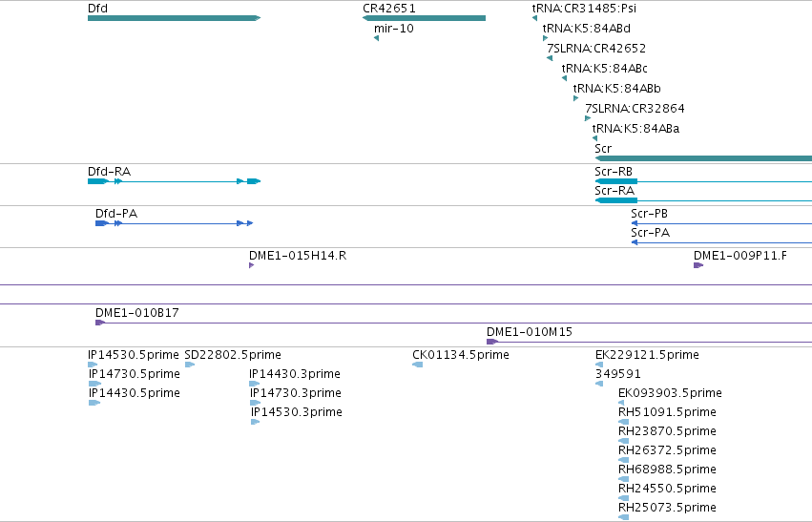
Task: Select the Scr gene bar
Action: point(704,158)
